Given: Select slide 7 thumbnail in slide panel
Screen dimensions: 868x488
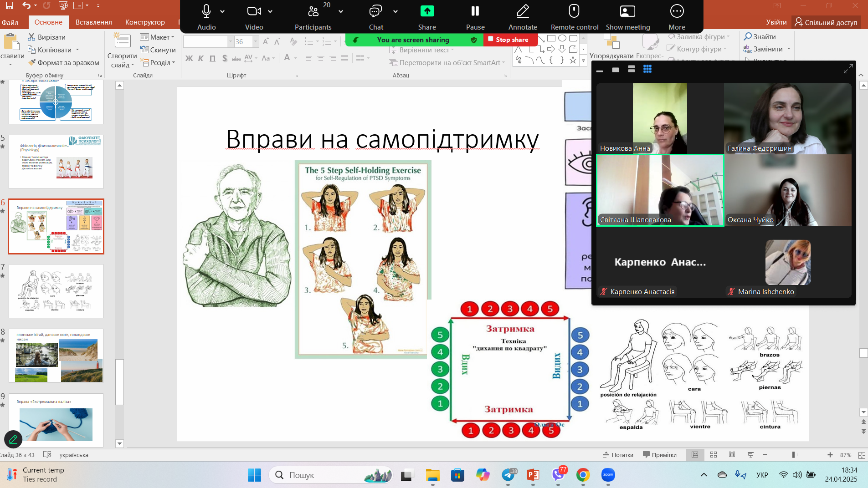Looking at the screenshot, I should click(56, 291).
